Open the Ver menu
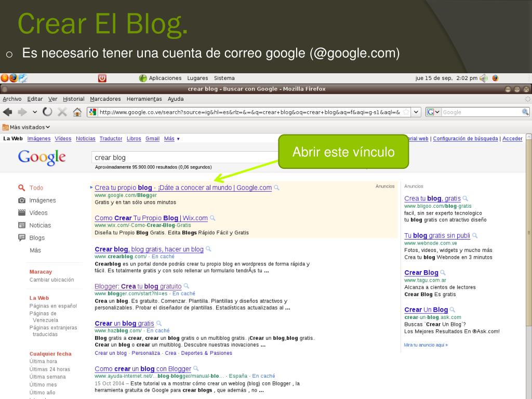 coord(52,99)
